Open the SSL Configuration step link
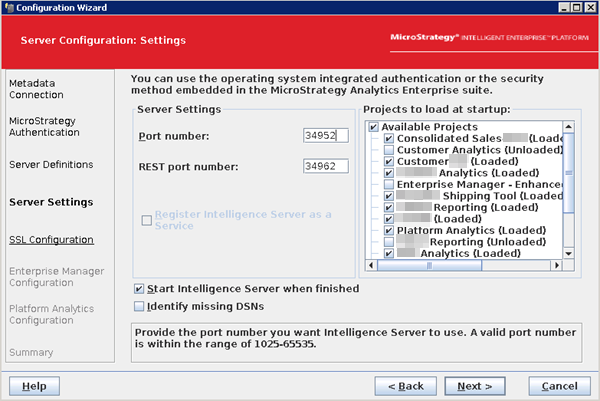Screen dimensions: 600x401 coord(51,240)
